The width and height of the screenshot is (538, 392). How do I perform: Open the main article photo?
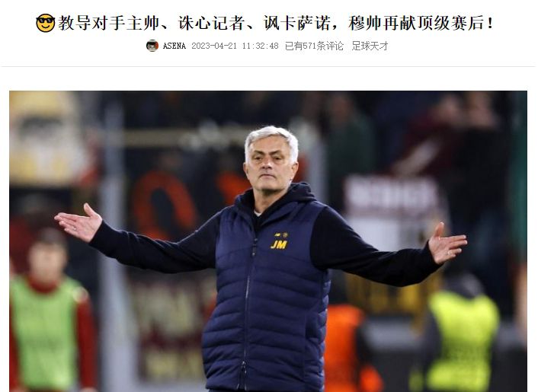(x=268, y=241)
